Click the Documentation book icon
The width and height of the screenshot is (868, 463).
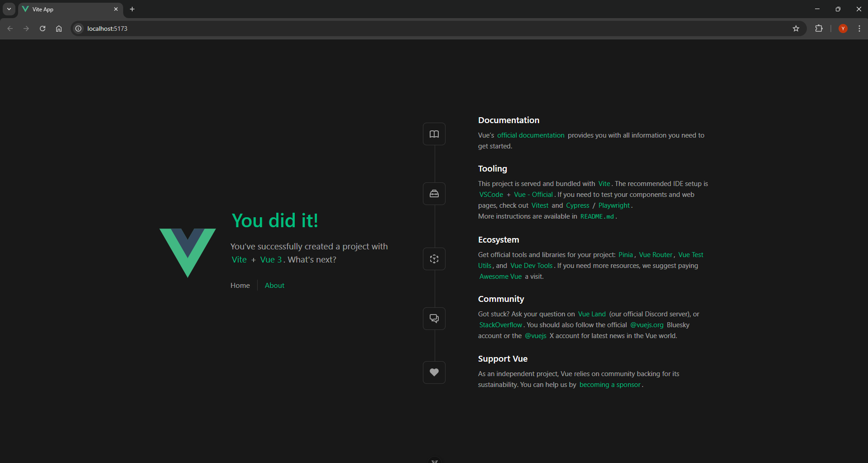[x=434, y=134]
